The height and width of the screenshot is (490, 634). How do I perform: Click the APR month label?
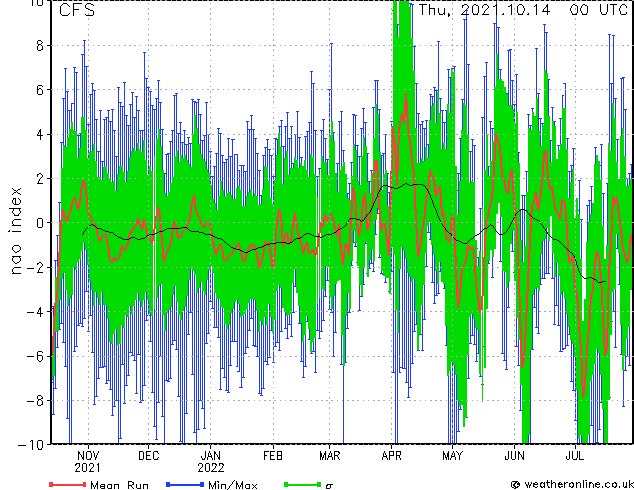click(x=391, y=456)
